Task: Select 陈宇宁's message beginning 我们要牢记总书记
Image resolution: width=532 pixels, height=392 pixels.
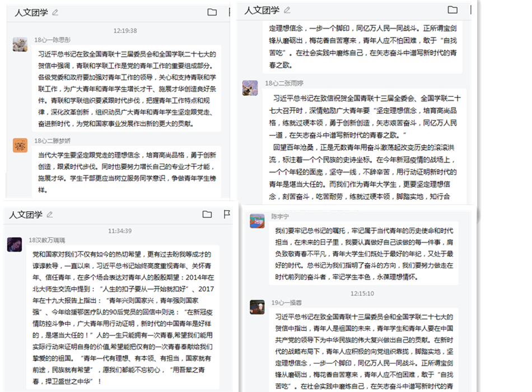Action: pyautogui.click(x=364, y=253)
